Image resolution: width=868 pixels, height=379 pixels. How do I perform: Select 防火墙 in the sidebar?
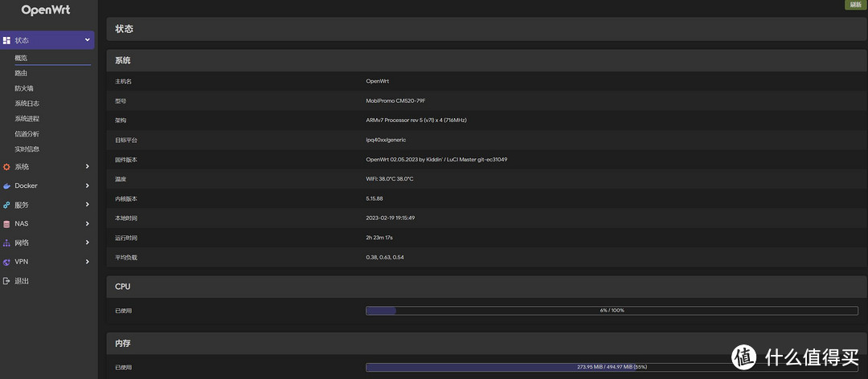[24, 88]
